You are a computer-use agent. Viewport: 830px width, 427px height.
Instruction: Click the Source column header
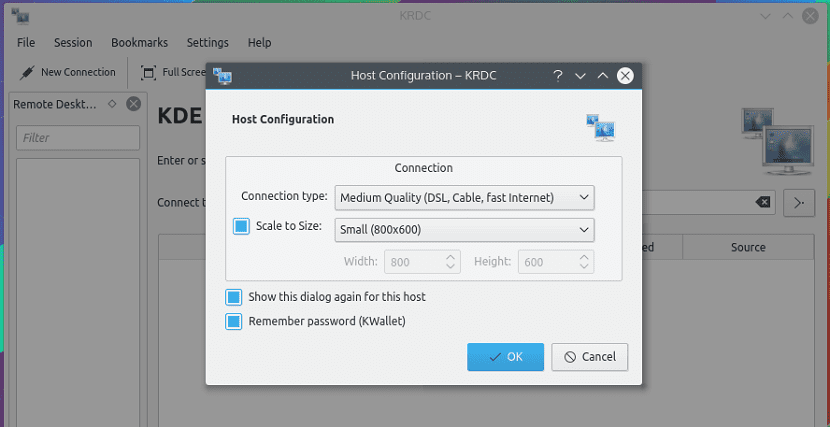coord(748,247)
